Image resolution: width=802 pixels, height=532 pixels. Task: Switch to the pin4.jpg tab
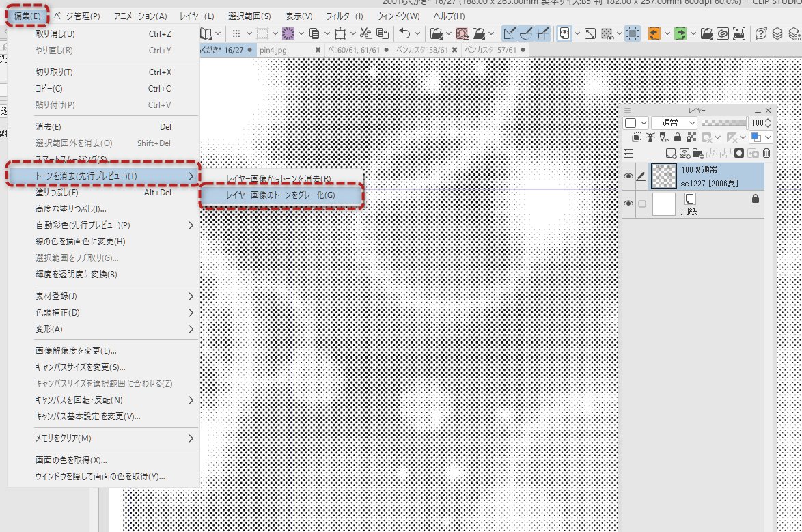[273, 50]
